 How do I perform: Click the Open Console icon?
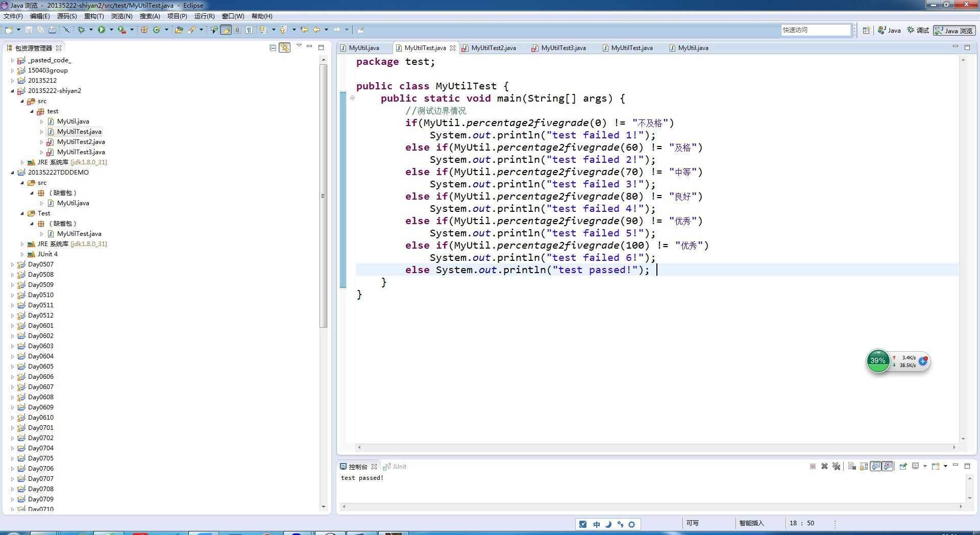point(936,466)
